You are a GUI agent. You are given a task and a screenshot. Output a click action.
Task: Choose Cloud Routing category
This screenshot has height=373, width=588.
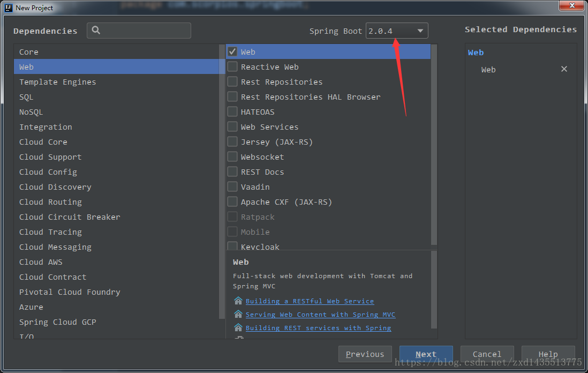pos(117,202)
